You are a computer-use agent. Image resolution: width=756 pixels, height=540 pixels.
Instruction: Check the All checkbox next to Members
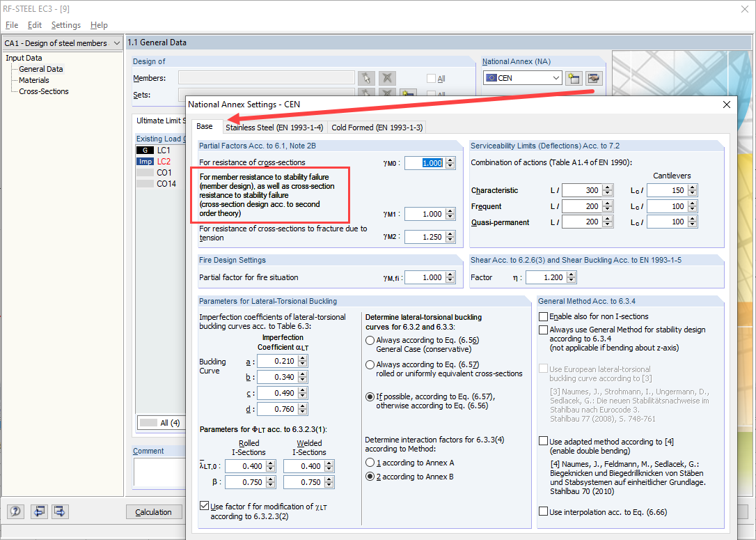430,78
